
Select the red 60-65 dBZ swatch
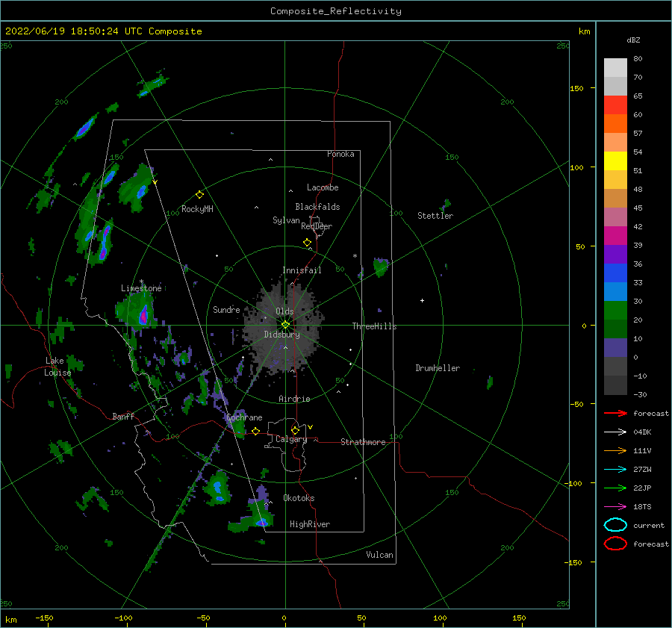615,105
